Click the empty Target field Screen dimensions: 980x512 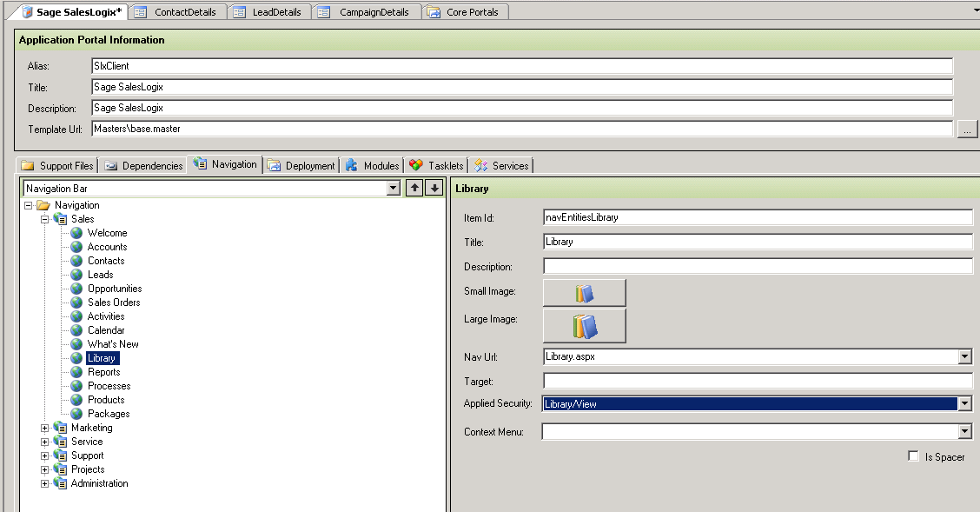pyautogui.click(x=758, y=381)
